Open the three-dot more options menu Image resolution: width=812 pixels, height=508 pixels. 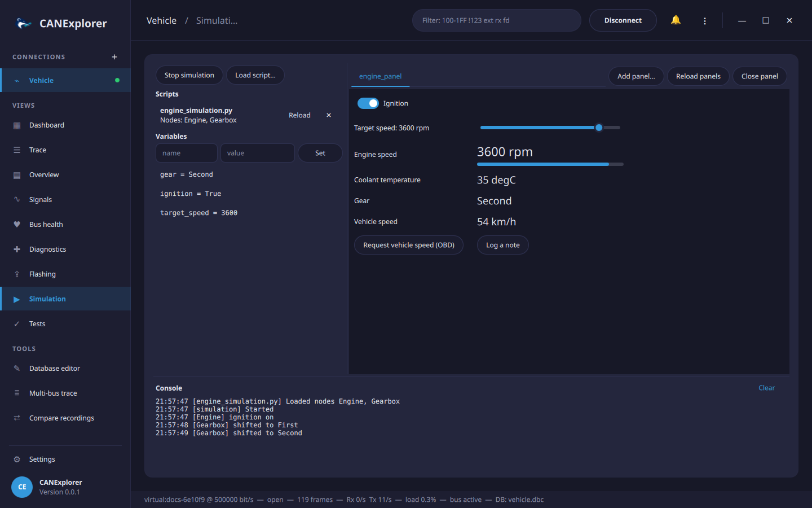pos(705,21)
